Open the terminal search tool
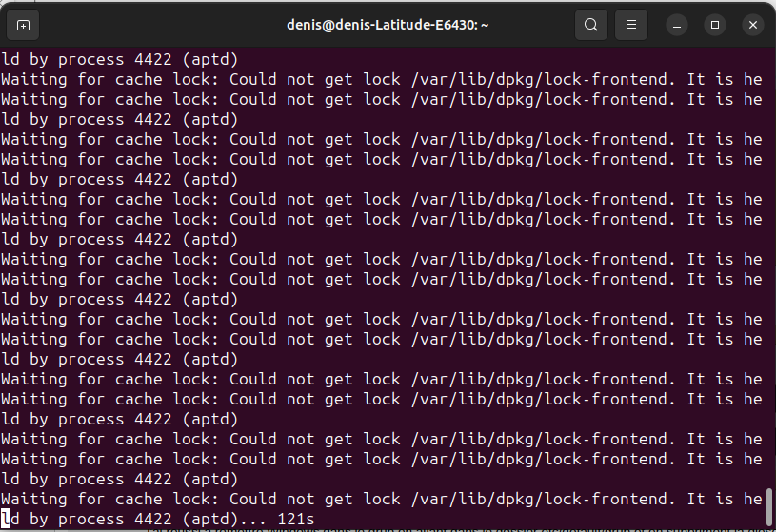Image resolution: width=776 pixels, height=532 pixels. tap(591, 25)
